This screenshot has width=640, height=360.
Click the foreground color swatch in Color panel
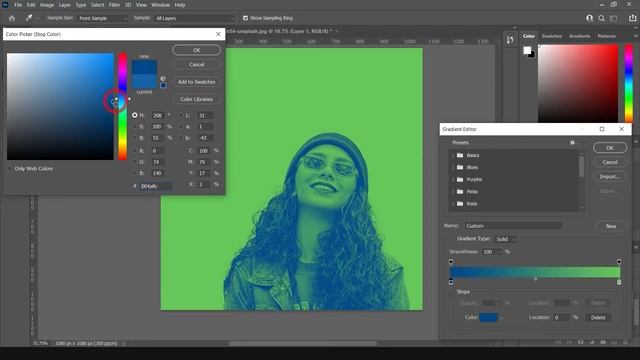tap(527, 50)
